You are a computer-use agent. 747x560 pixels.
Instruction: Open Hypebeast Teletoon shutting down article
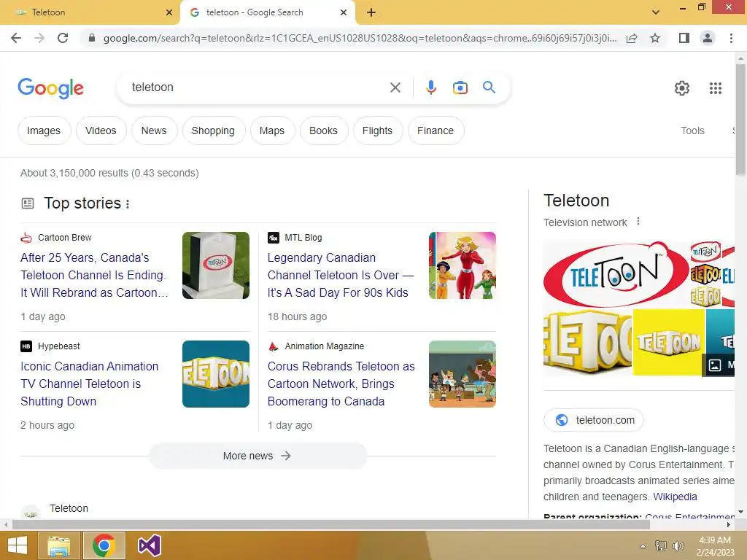coord(90,384)
